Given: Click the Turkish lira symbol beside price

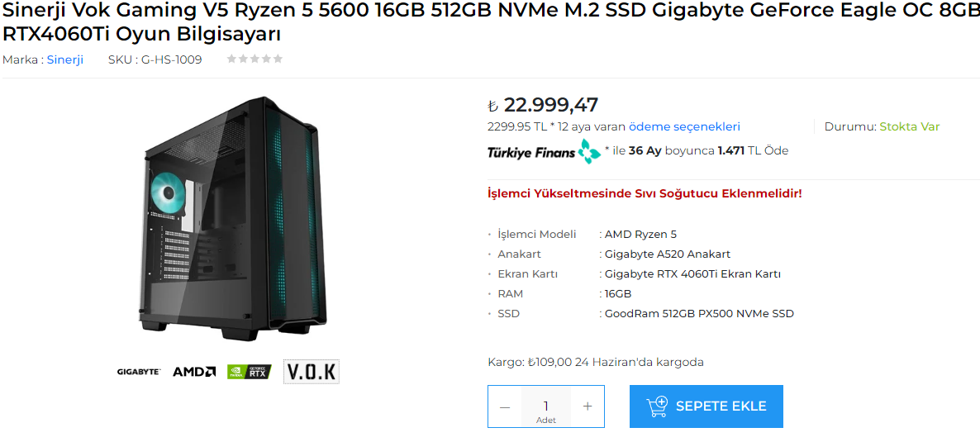Looking at the screenshot, I should click(x=492, y=105).
